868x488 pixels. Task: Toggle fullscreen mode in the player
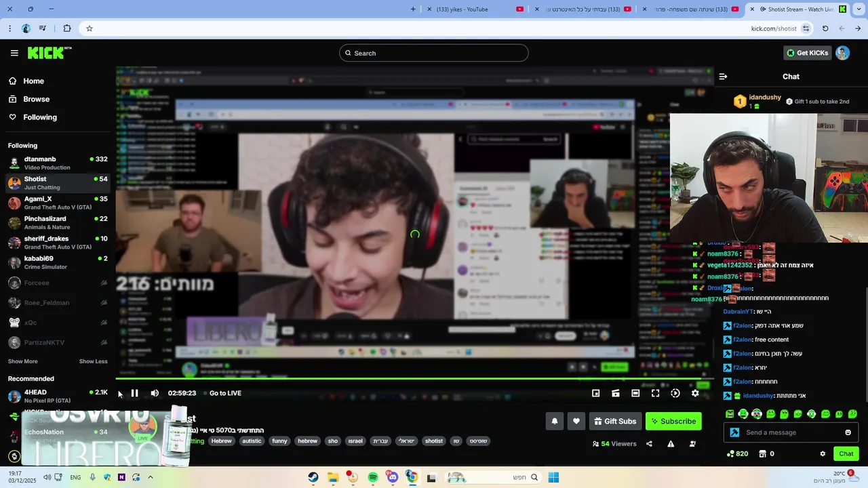656,393
